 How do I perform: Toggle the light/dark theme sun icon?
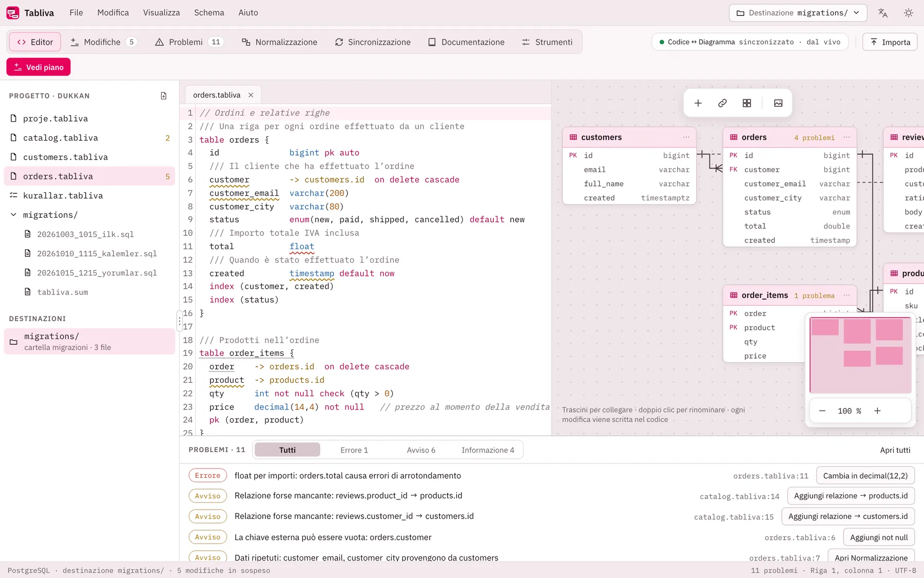909,13
